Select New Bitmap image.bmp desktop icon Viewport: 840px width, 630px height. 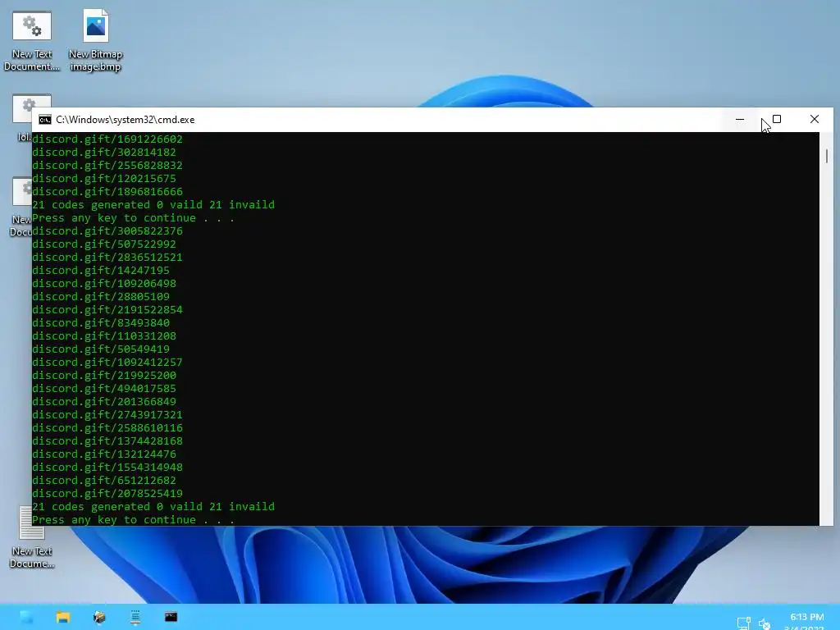point(95,41)
